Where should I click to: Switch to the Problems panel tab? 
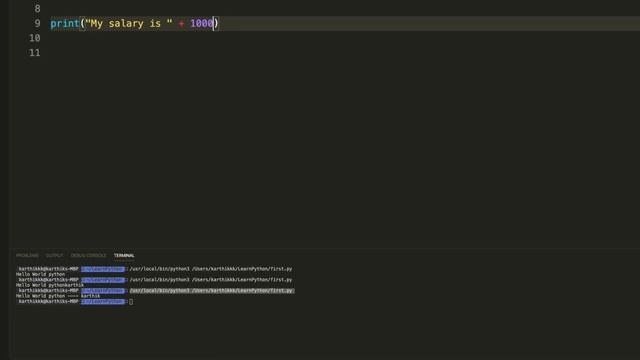click(x=27, y=256)
